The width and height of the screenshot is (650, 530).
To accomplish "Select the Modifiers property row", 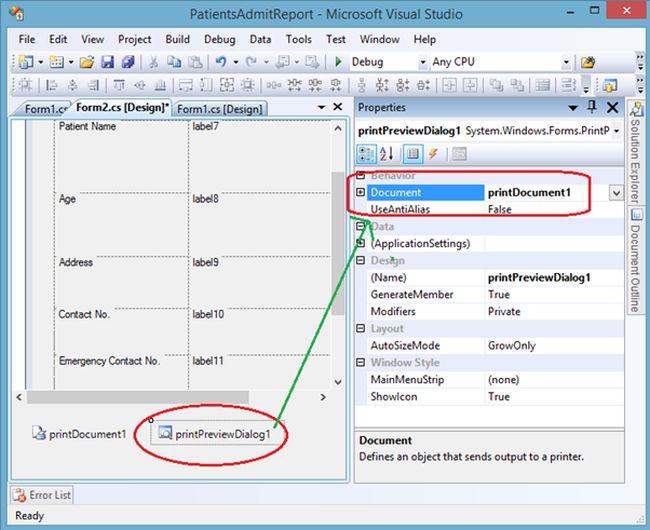I will (495, 312).
